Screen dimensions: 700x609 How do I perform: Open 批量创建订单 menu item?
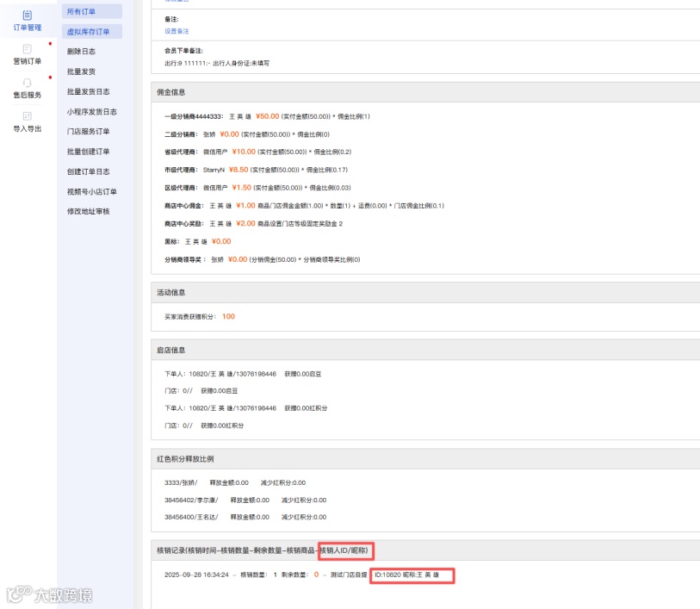tap(89, 152)
